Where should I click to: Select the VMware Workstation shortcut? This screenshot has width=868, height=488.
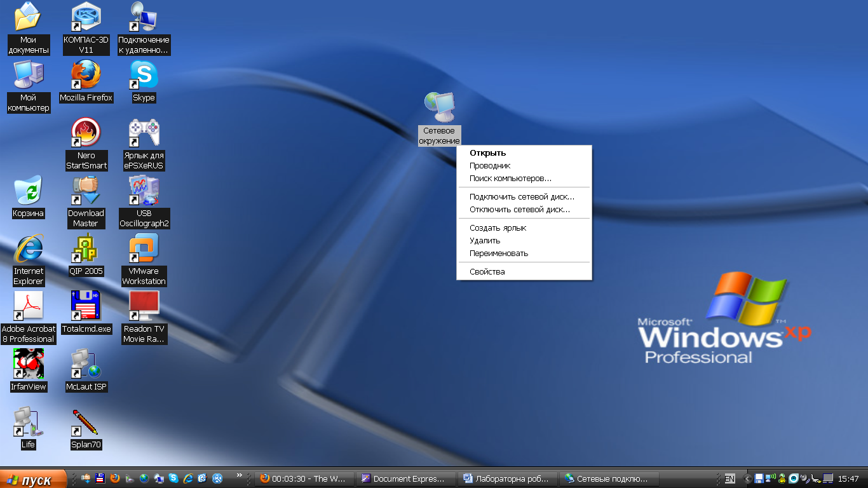pyautogui.click(x=144, y=260)
